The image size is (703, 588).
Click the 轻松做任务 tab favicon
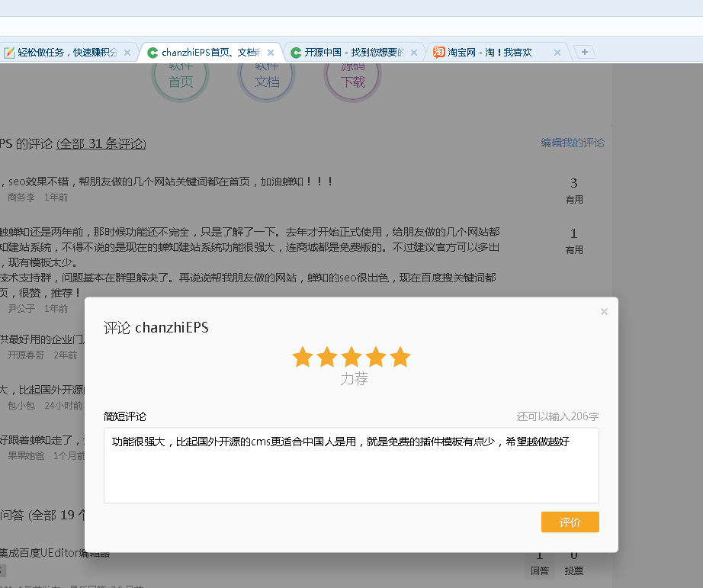tap(9, 53)
